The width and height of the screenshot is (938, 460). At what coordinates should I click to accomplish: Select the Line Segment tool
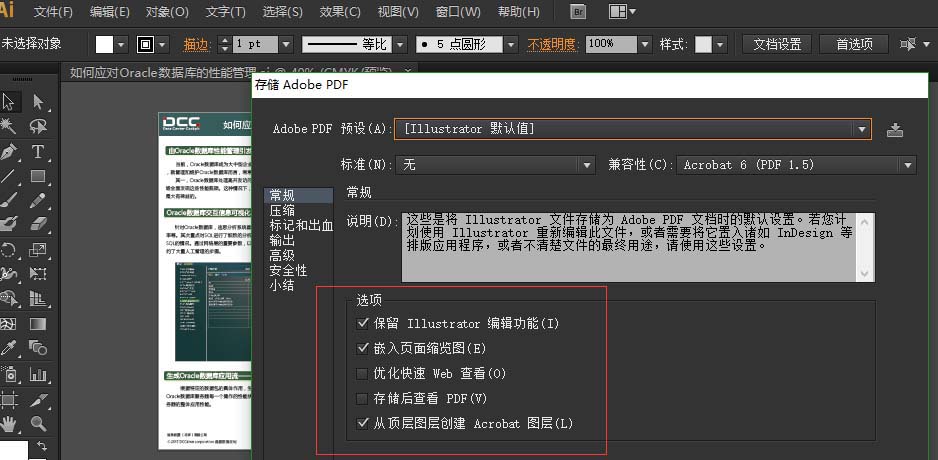(x=8, y=175)
